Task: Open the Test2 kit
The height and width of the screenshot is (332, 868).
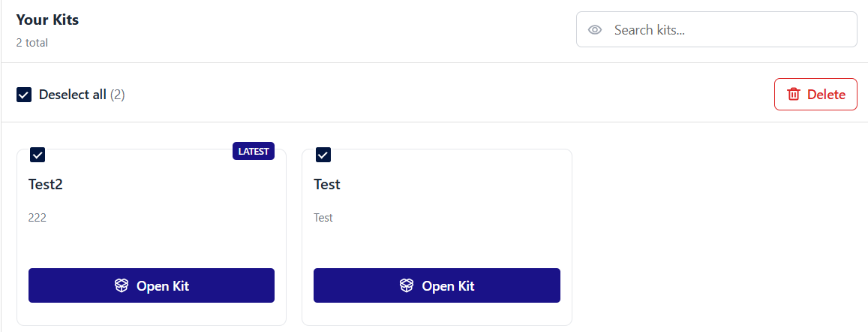Action: coord(152,285)
